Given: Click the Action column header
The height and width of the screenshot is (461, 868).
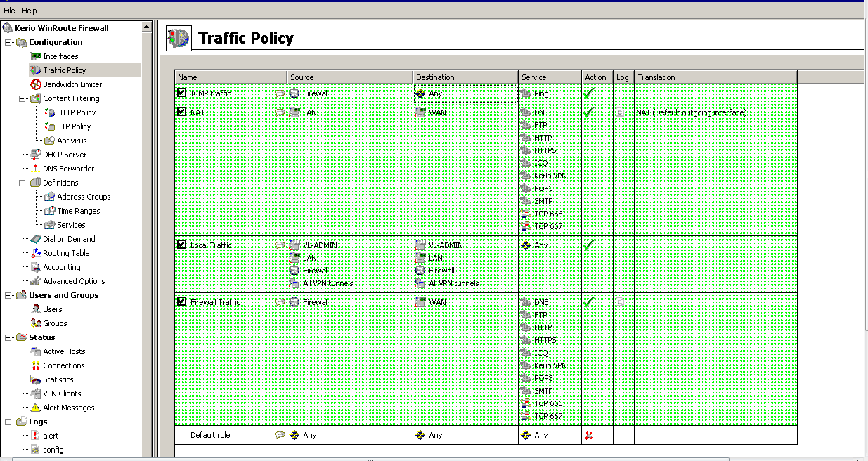Looking at the screenshot, I should 597,77.
